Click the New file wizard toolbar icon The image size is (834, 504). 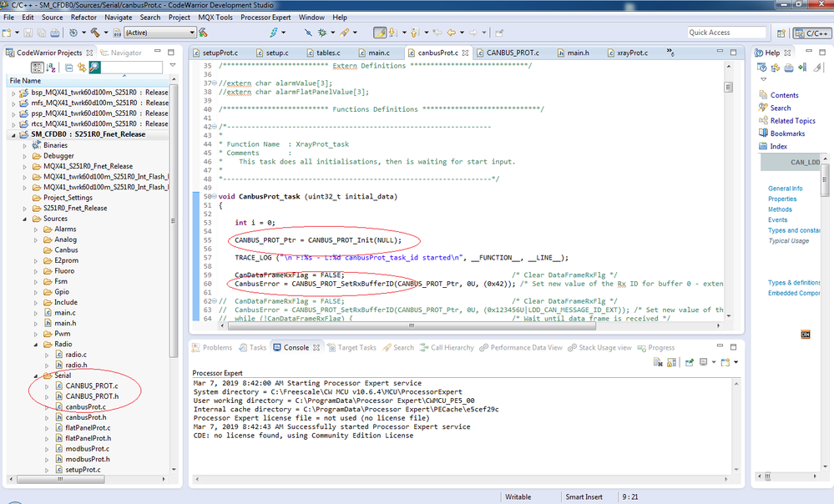7,33
